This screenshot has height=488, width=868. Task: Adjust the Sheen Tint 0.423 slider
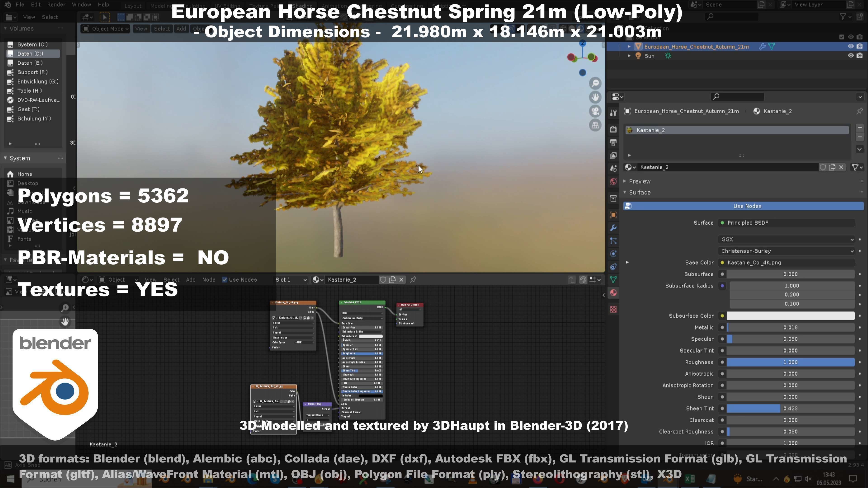tap(790, 408)
